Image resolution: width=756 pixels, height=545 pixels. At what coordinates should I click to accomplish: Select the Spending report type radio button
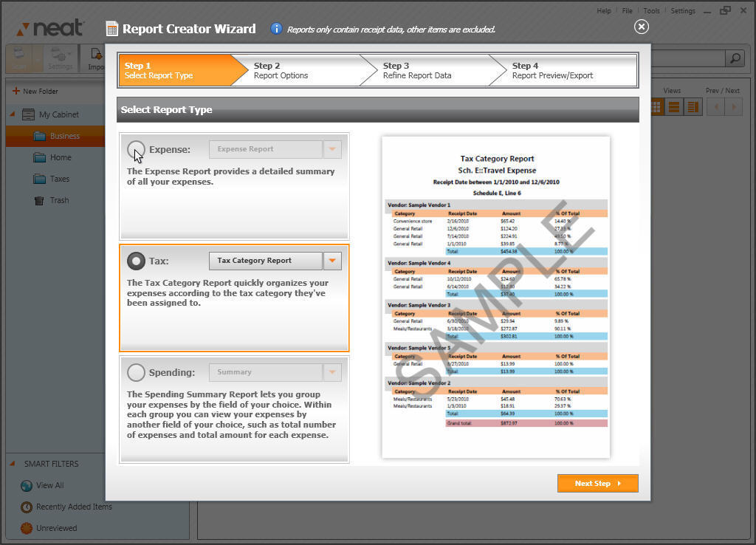137,372
